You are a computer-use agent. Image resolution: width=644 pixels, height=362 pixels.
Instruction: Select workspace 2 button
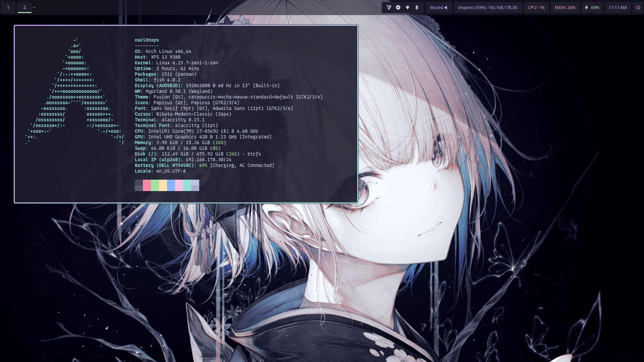[x=24, y=7]
